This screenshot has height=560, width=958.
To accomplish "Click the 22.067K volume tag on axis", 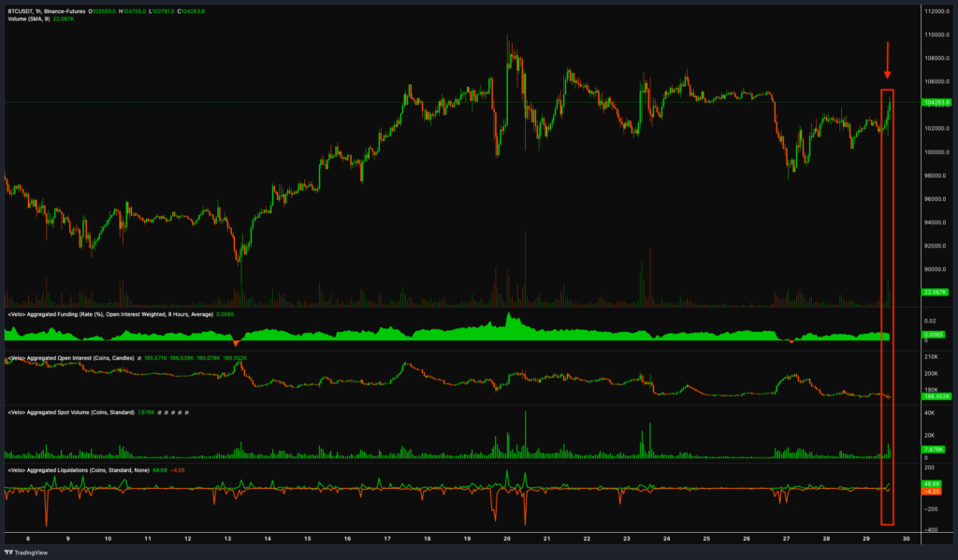I will (x=936, y=292).
